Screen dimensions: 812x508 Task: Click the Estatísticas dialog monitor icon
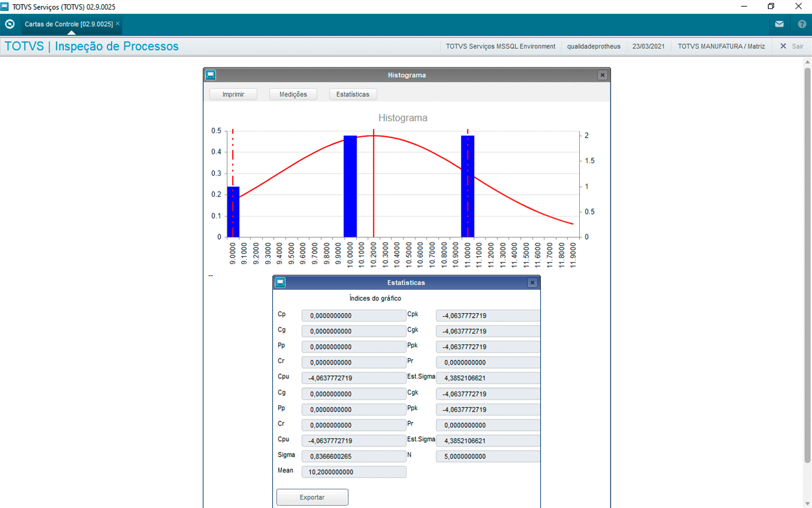tap(279, 283)
